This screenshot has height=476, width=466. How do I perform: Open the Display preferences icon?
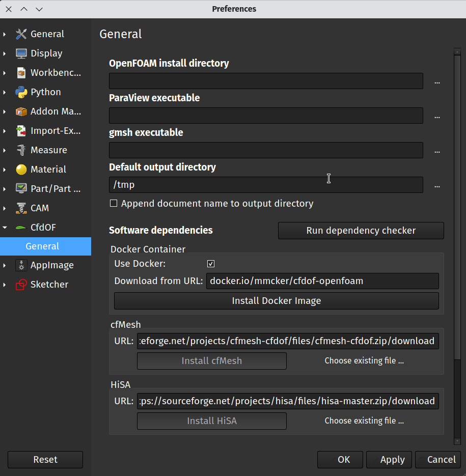pyautogui.click(x=21, y=53)
